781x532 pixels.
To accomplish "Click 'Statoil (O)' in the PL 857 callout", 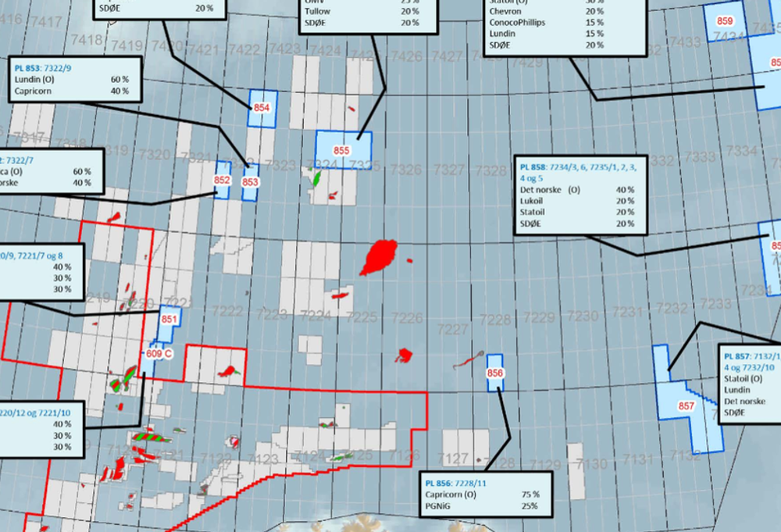I will pos(744,379).
